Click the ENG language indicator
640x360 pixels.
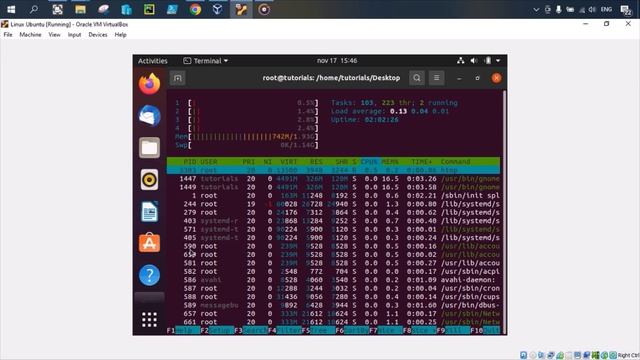coord(606,9)
